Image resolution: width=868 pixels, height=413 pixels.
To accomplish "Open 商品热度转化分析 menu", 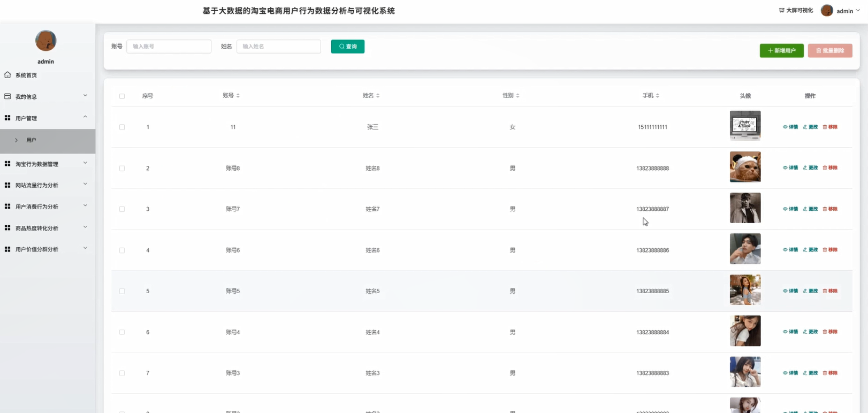I will 37,228.
